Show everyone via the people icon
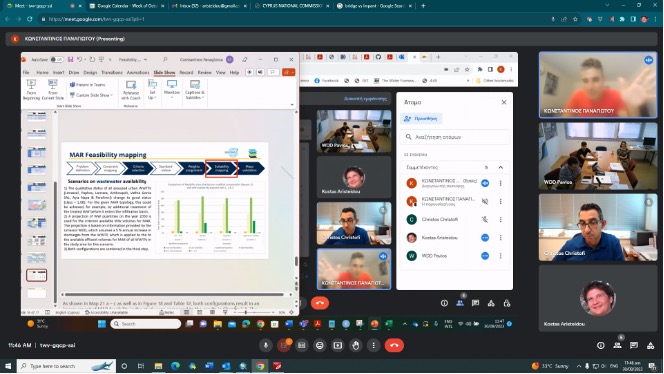 (617, 346)
